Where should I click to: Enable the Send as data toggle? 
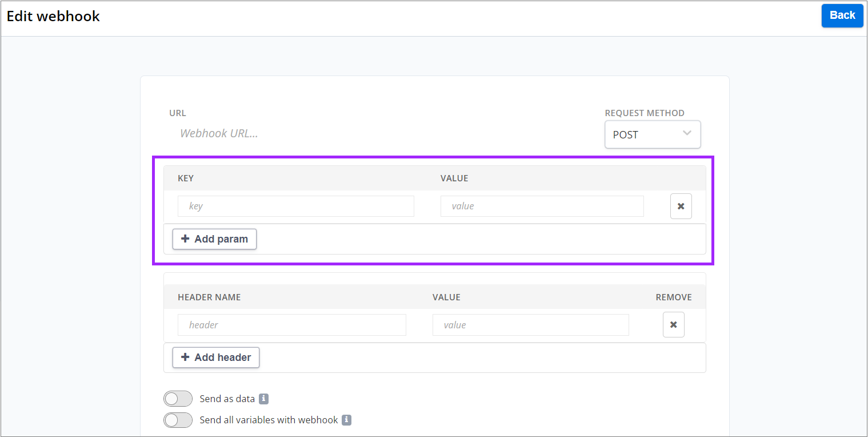coord(178,399)
